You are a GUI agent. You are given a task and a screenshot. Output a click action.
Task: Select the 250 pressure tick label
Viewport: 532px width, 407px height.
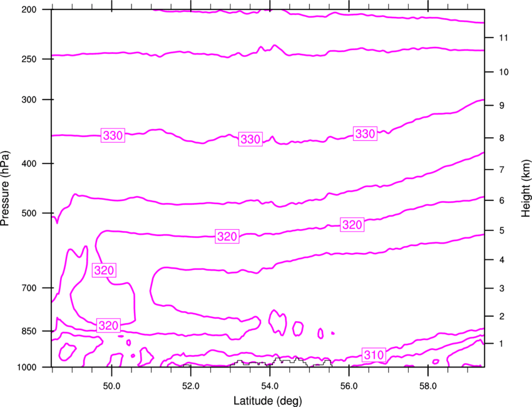coord(29,59)
